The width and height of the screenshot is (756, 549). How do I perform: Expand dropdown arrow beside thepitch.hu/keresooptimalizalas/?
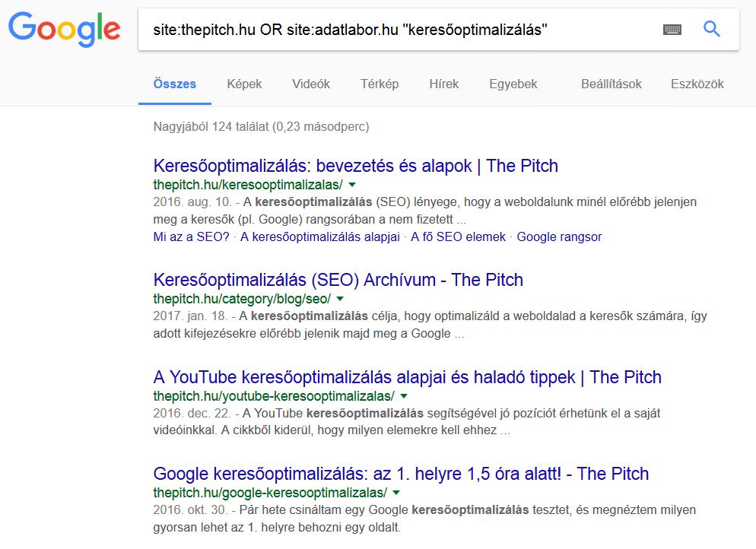point(352,185)
